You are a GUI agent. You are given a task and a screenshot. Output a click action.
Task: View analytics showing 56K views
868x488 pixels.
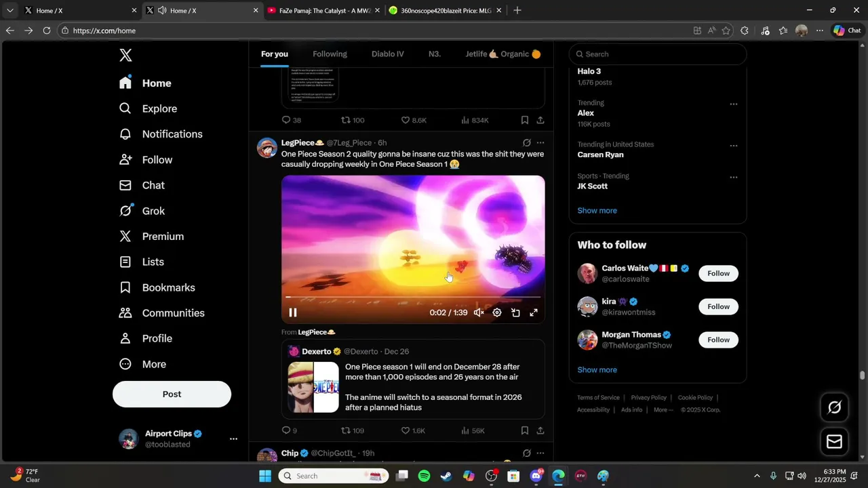tap(473, 430)
